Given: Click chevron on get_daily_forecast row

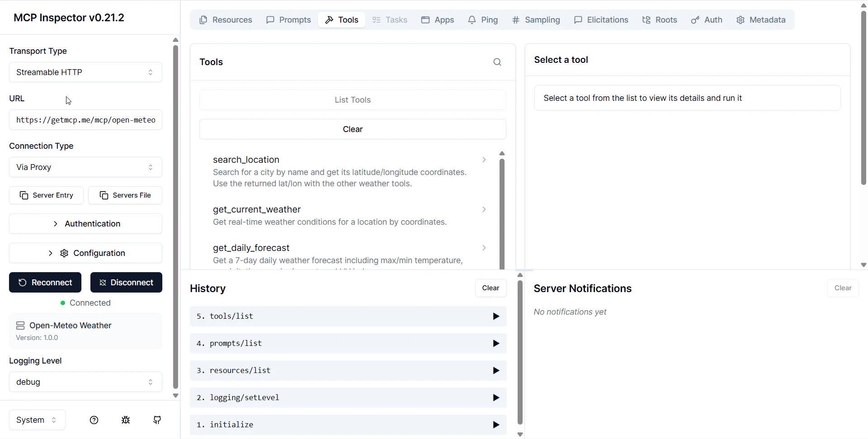Looking at the screenshot, I should point(484,248).
